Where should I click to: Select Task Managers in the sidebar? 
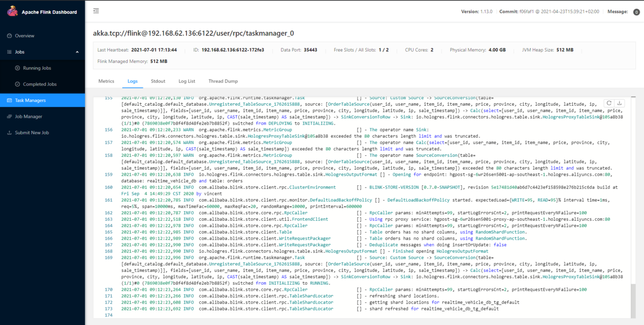[x=42, y=100]
